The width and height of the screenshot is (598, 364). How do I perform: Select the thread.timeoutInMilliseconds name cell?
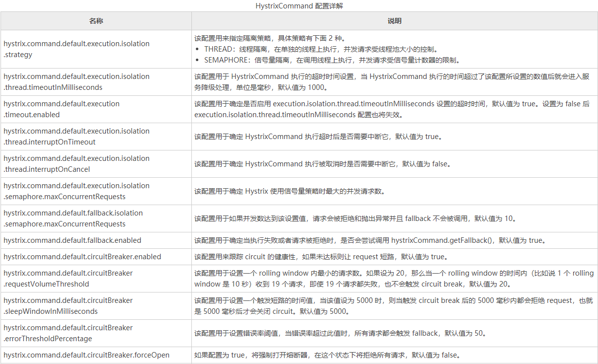pyautogui.click(x=96, y=82)
